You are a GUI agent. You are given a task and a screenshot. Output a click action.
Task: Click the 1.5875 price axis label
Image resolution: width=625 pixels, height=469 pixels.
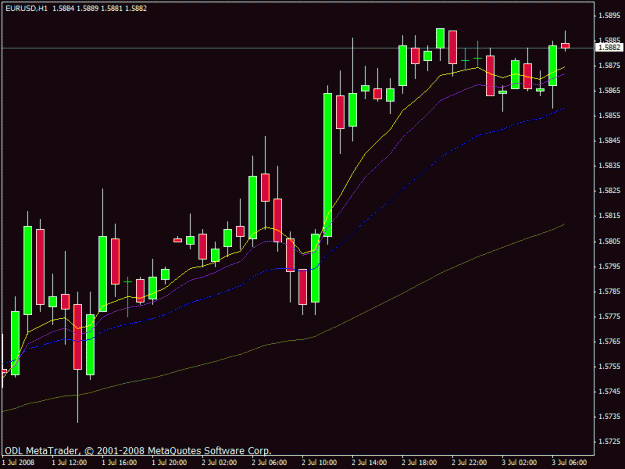(609, 65)
